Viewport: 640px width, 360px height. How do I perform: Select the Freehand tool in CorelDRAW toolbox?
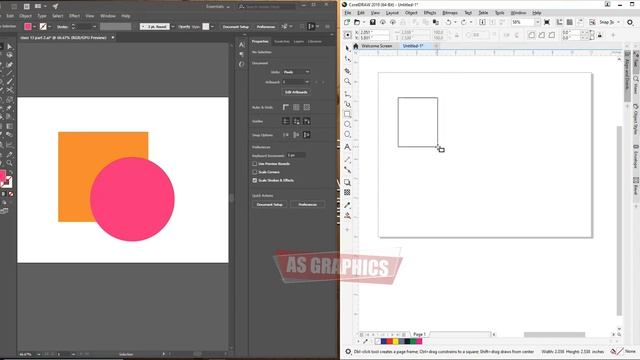point(347,94)
